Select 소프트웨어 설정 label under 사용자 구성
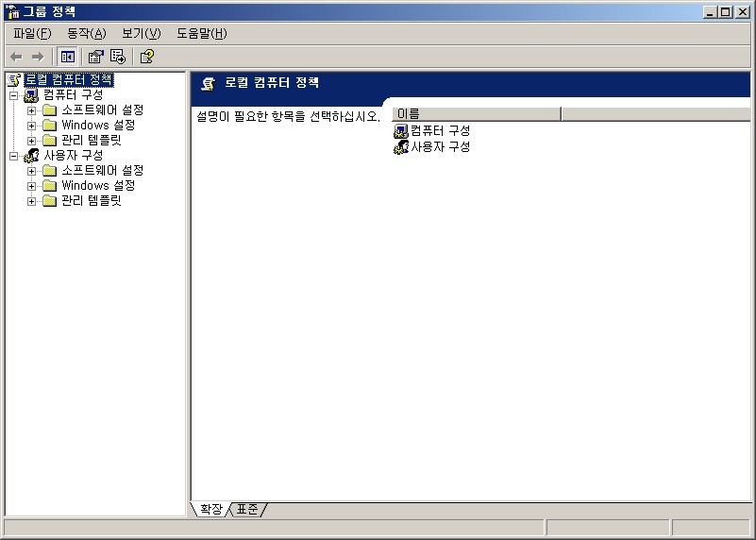This screenshot has width=756, height=540. [103, 171]
